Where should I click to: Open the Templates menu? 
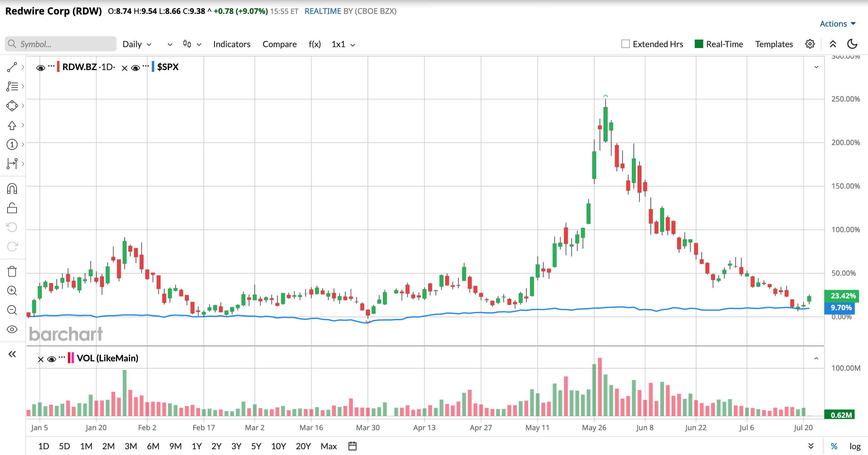(774, 44)
